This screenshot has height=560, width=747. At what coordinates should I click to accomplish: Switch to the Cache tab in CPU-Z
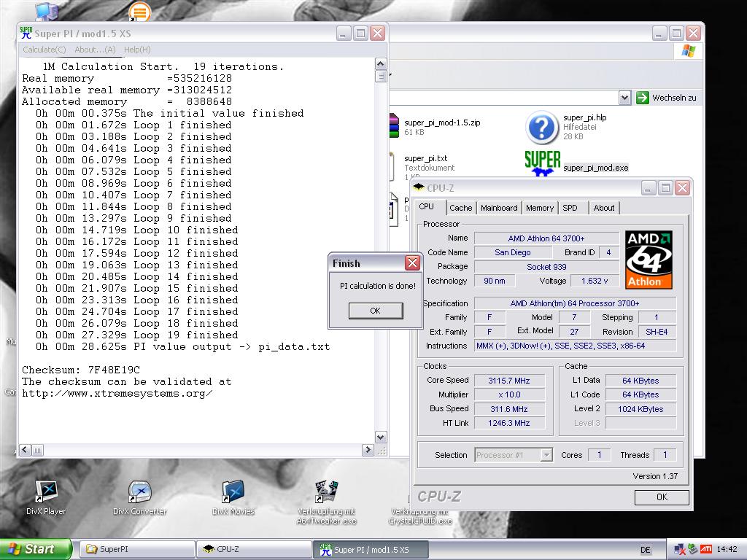pos(461,208)
